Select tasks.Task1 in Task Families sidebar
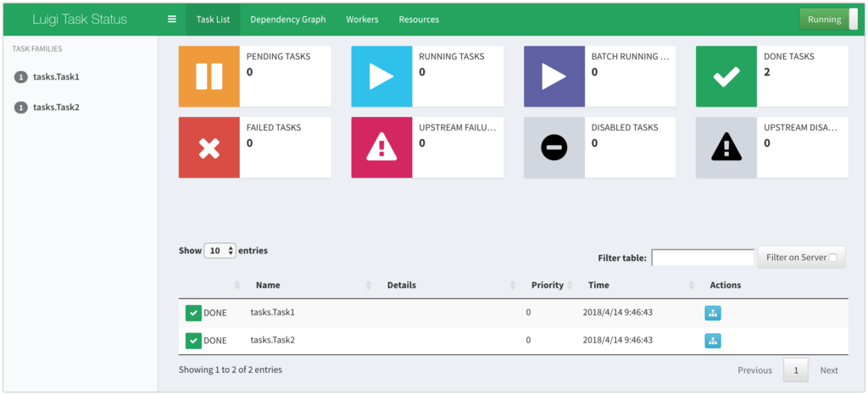This screenshot has height=395, width=868. 57,77
